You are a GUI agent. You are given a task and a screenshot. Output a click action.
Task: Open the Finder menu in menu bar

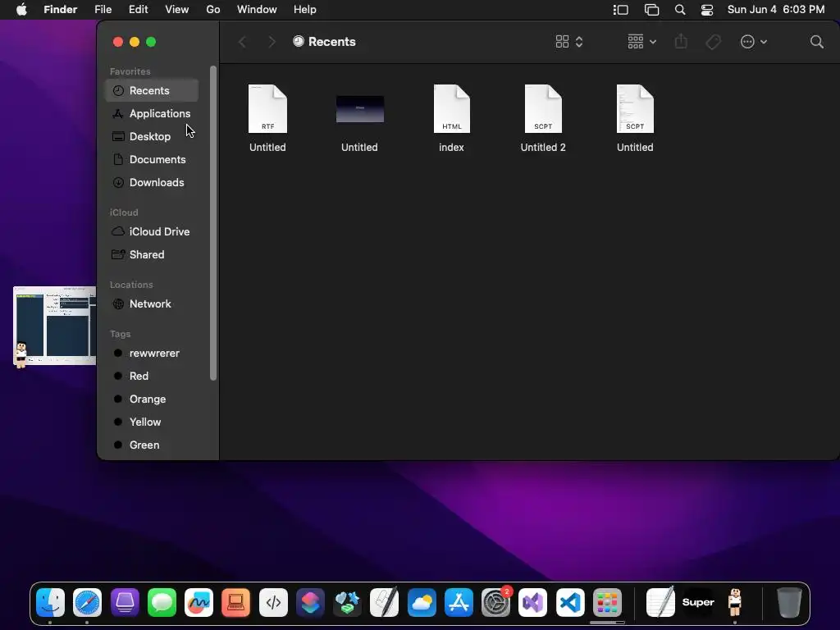[x=61, y=10]
